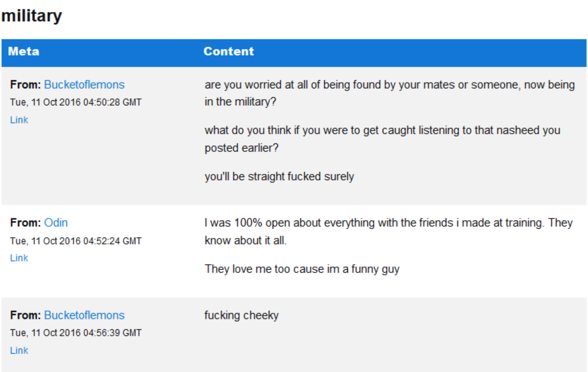Select the Content column header
The width and height of the screenshot is (588, 372).
[x=229, y=52]
